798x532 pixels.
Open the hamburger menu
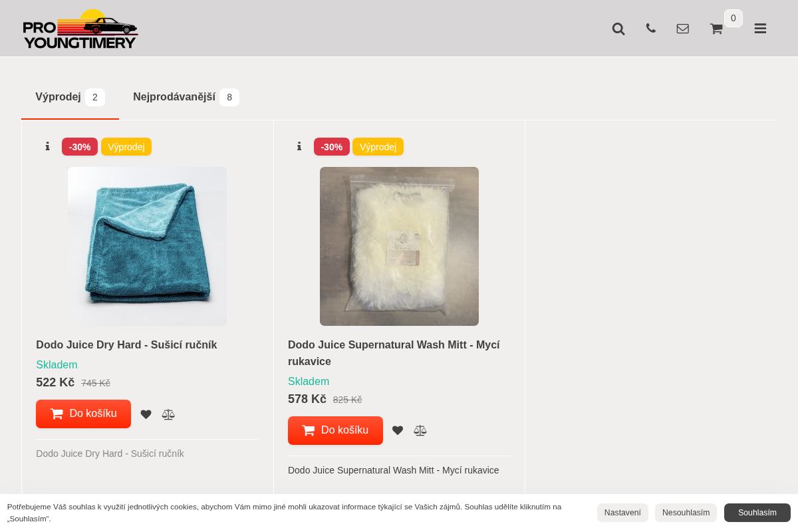click(760, 29)
